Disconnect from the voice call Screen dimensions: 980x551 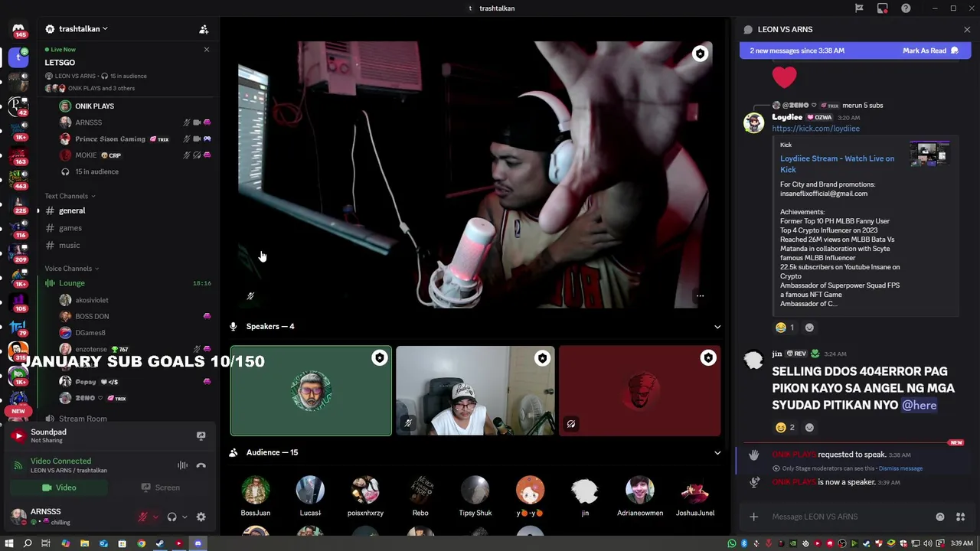click(x=201, y=465)
